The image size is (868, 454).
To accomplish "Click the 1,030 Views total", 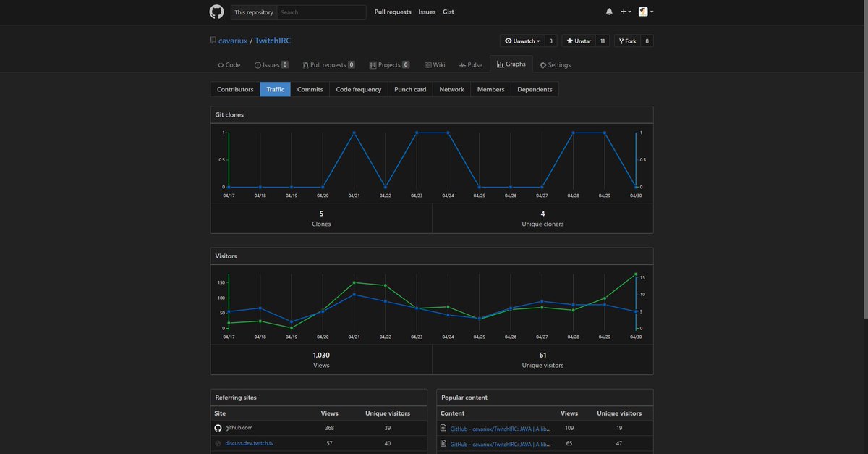I will [x=321, y=360].
